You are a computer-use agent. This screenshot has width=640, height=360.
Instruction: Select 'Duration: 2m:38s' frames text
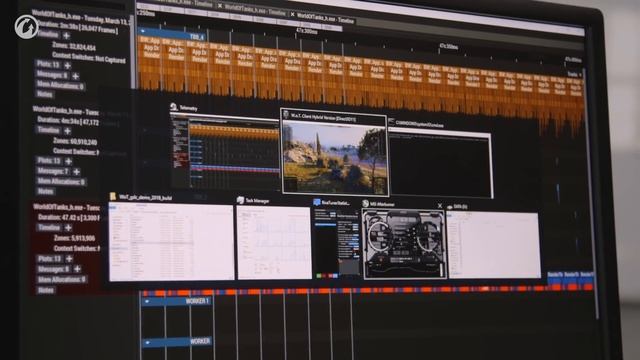point(78,27)
